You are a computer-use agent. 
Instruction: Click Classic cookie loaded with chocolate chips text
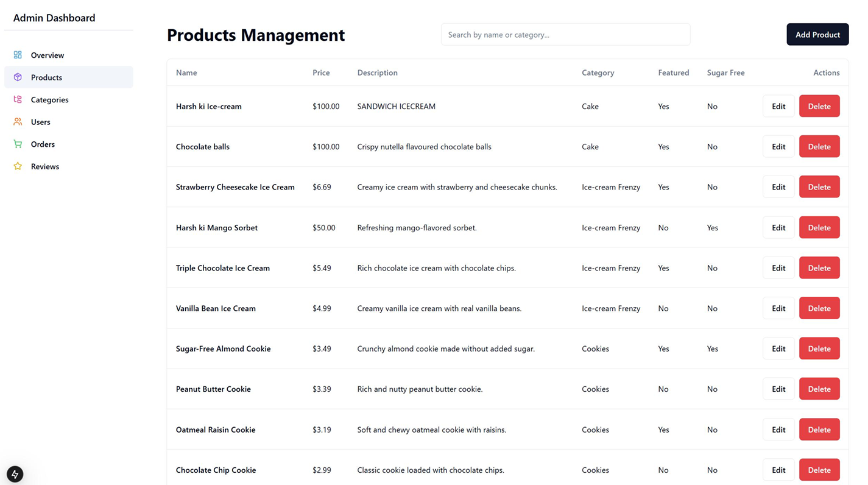(431, 470)
